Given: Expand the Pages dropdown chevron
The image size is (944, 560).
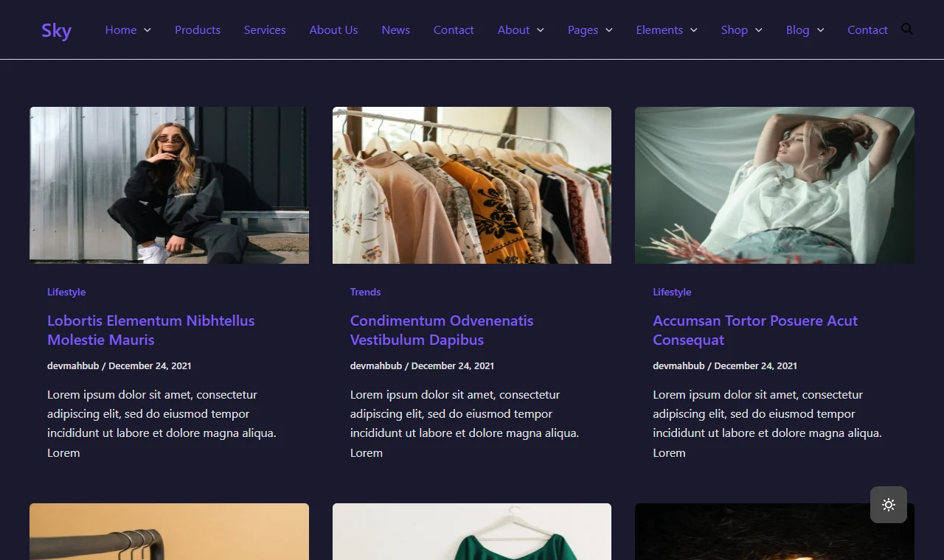Looking at the screenshot, I should pos(609,30).
